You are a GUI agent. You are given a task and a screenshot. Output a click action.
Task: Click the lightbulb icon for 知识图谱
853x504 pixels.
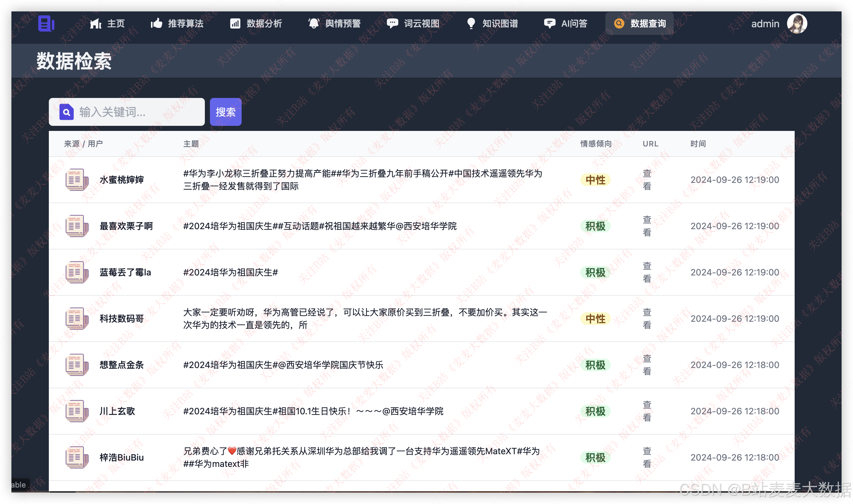(471, 23)
